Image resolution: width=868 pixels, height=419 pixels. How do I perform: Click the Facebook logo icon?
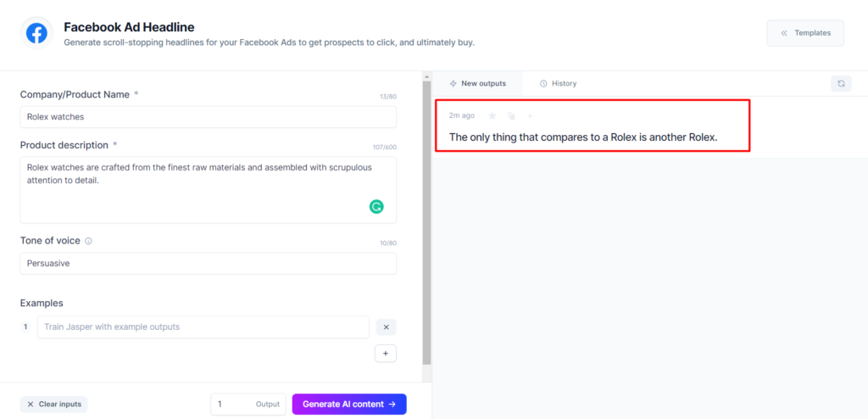[x=36, y=33]
